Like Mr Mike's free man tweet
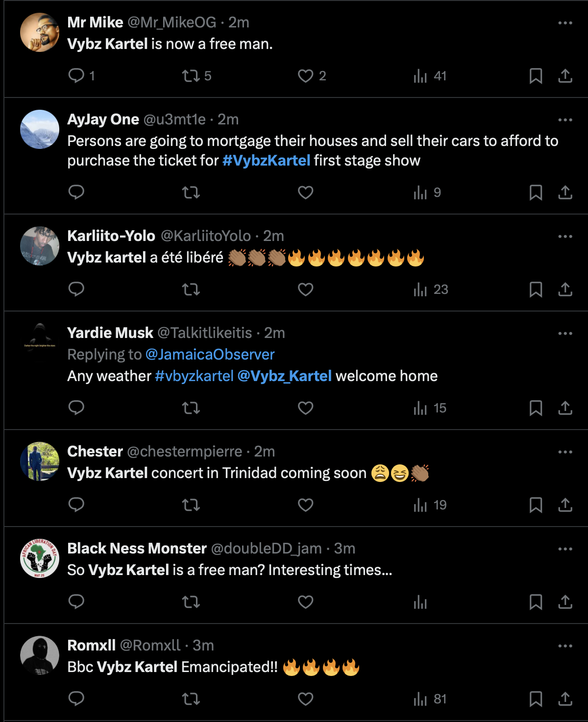This screenshot has height=722, width=588. (305, 75)
